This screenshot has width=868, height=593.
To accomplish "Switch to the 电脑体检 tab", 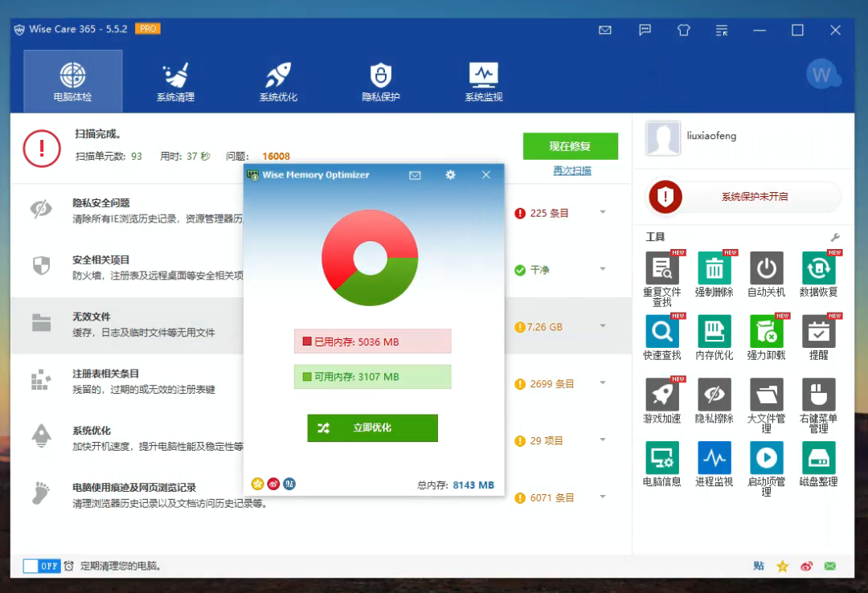I will click(72, 81).
